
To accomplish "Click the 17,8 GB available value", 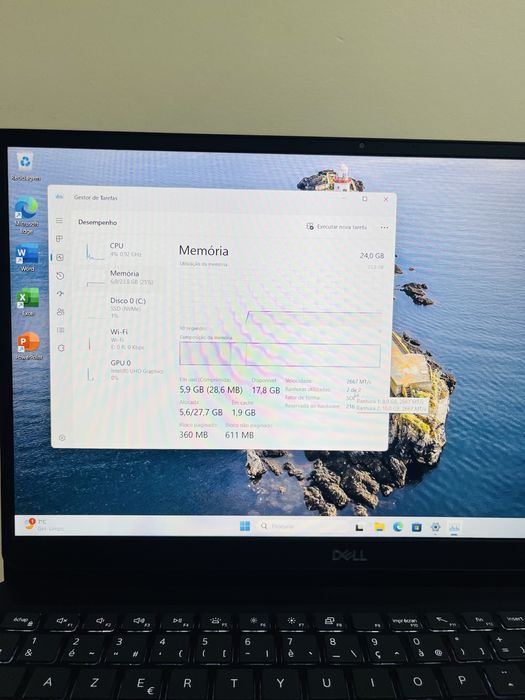I will pyautogui.click(x=266, y=390).
